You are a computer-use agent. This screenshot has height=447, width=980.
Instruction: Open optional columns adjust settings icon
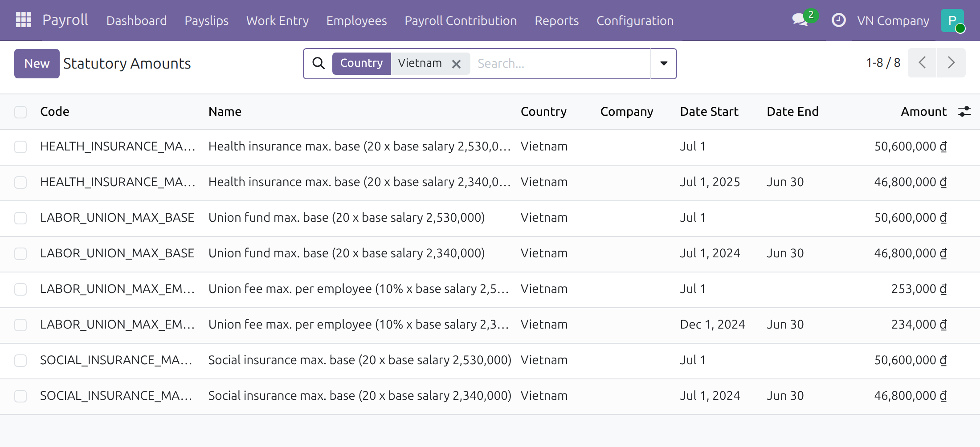[964, 111]
